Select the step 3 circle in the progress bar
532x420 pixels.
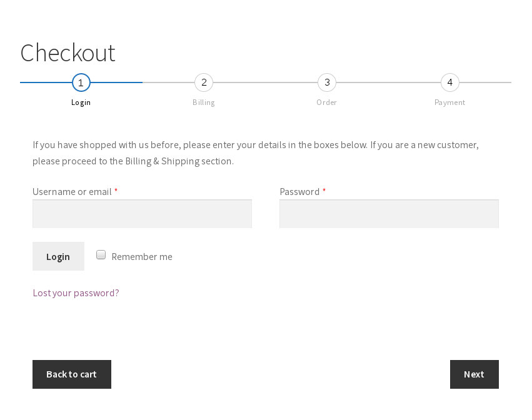[327, 82]
